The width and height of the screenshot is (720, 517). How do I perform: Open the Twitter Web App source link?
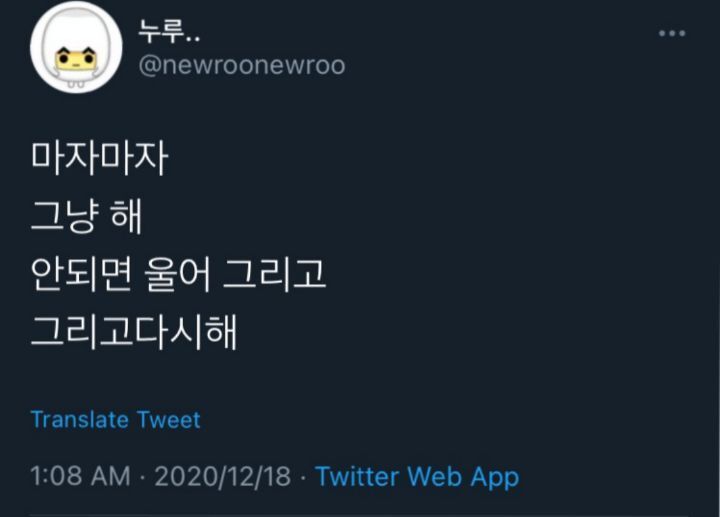417,476
